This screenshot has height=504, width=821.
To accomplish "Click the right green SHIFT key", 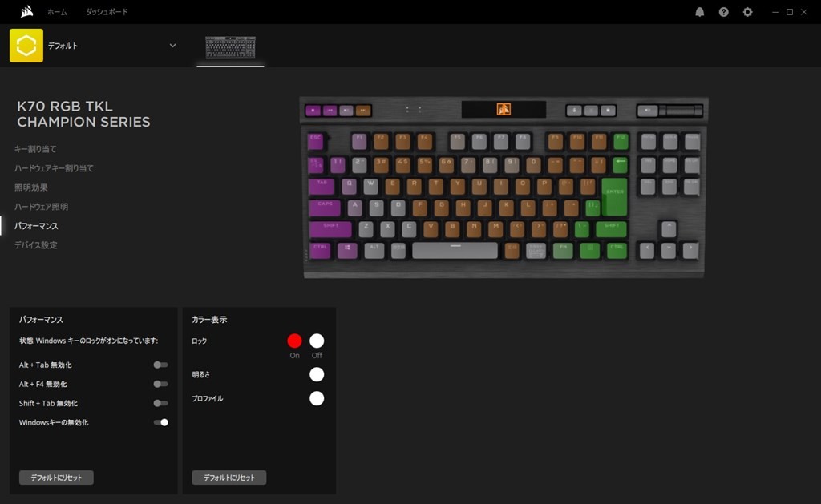I will pos(611,228).
